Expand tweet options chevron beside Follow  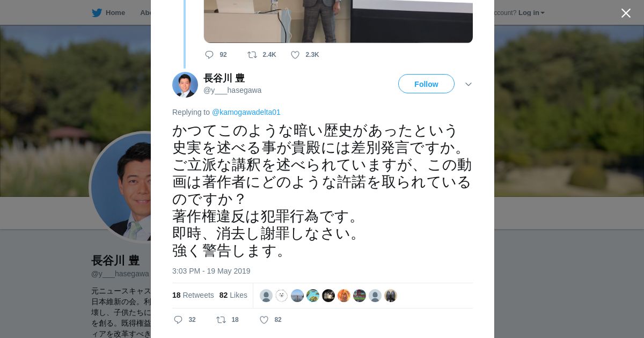point(468,84)
